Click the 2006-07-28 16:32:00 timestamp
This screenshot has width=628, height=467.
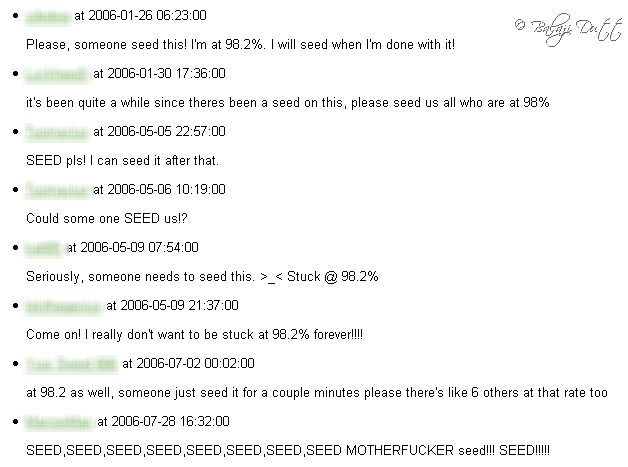coord(170,422)
